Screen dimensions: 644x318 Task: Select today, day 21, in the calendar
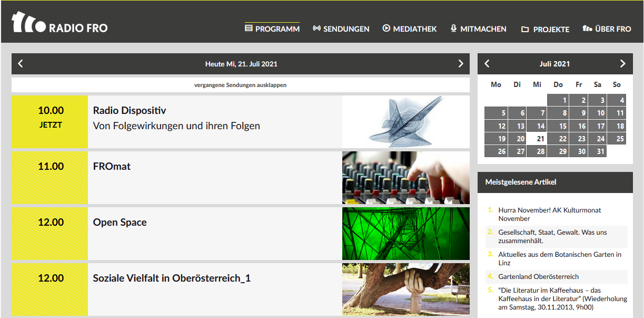click(x=536, y=139)
